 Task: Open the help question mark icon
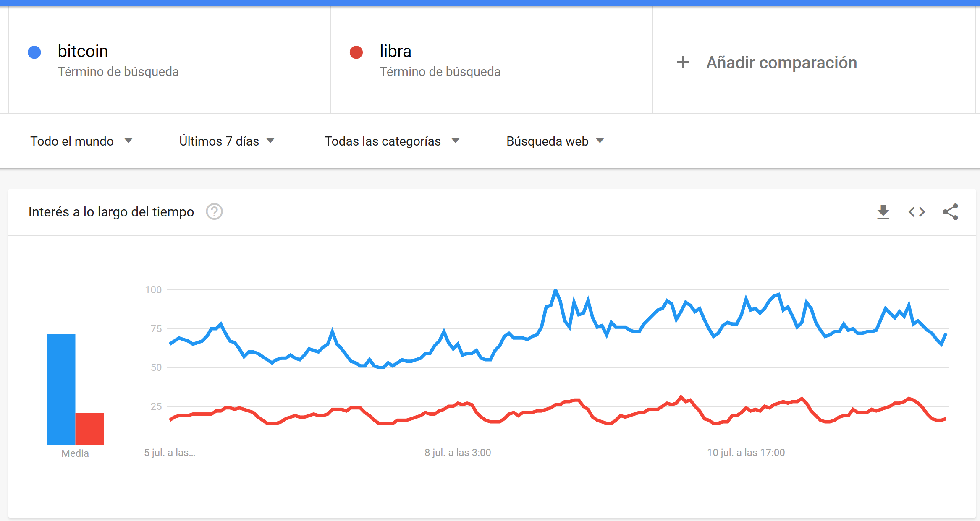pyautogui.click(x=214, y=212)
